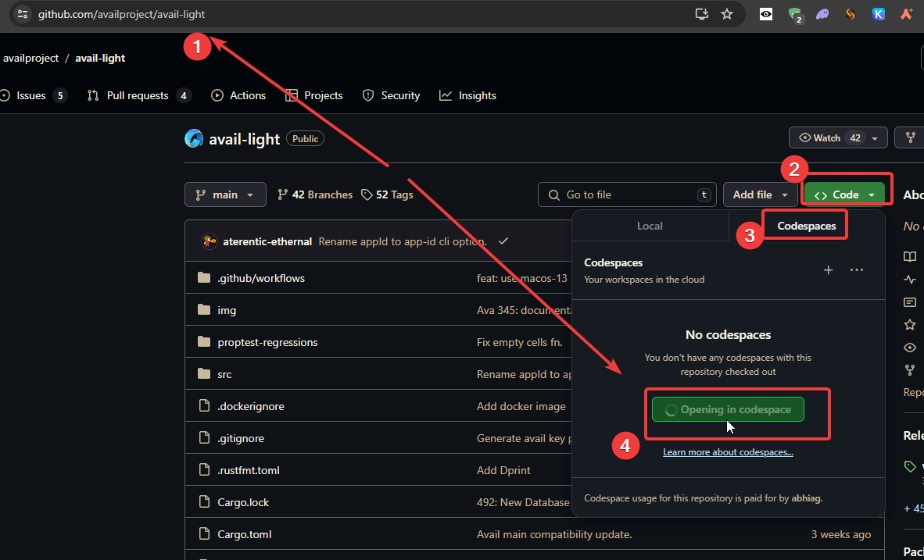Click the avail-light repository avatar icon
This screenshot has width=924, height=560.
194,138
